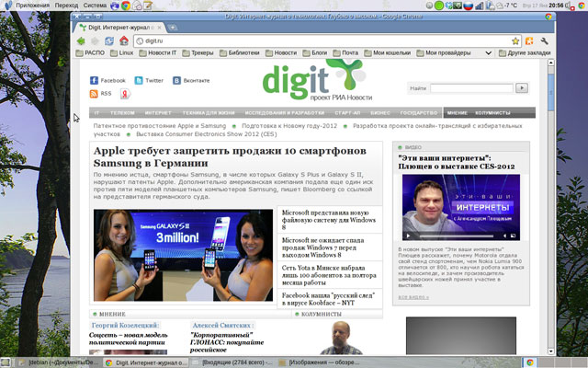This screenshot has width=588, height=368.
Task: Open the Другие закладки folder
Action: [525, 53]
